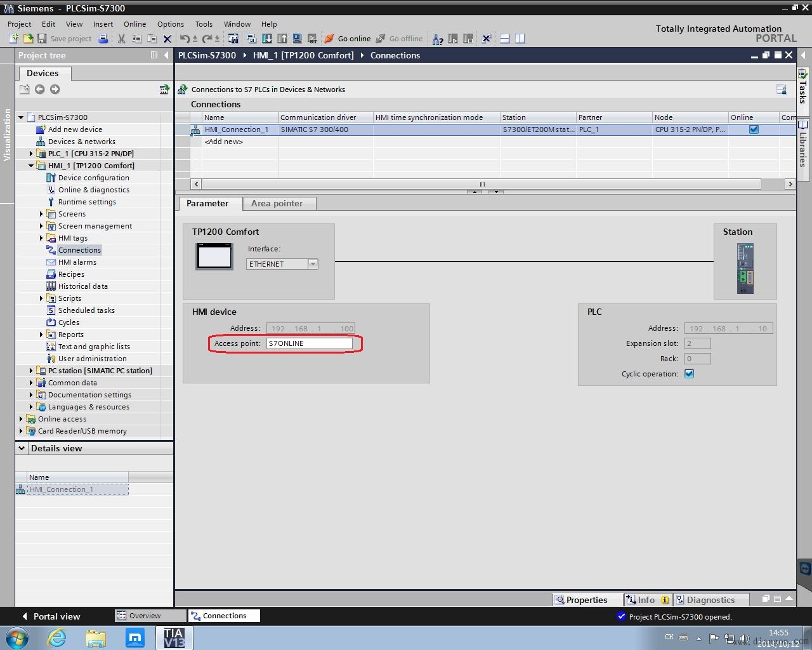
Task: Click the Go online button
Action: click(347, 39)
